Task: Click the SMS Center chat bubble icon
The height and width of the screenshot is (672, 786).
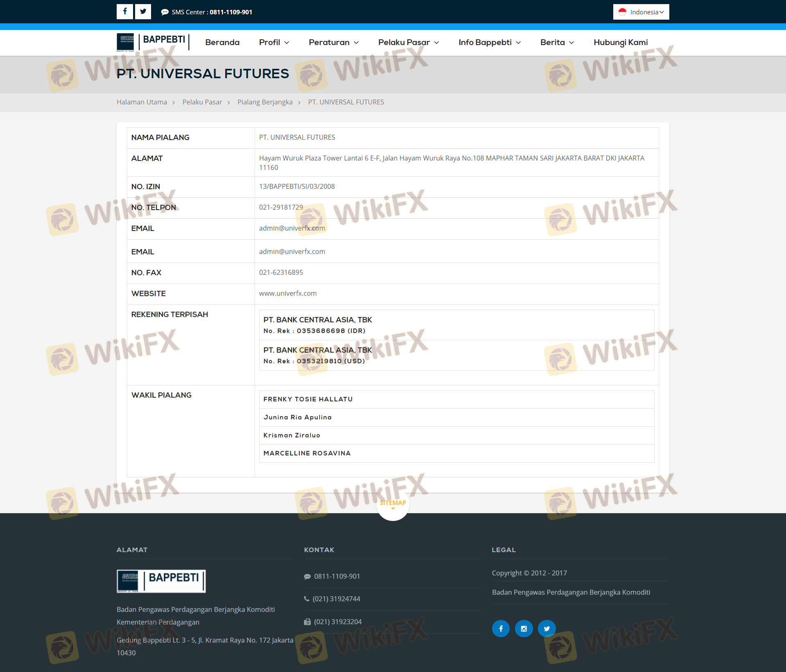Action: (165, 12)
